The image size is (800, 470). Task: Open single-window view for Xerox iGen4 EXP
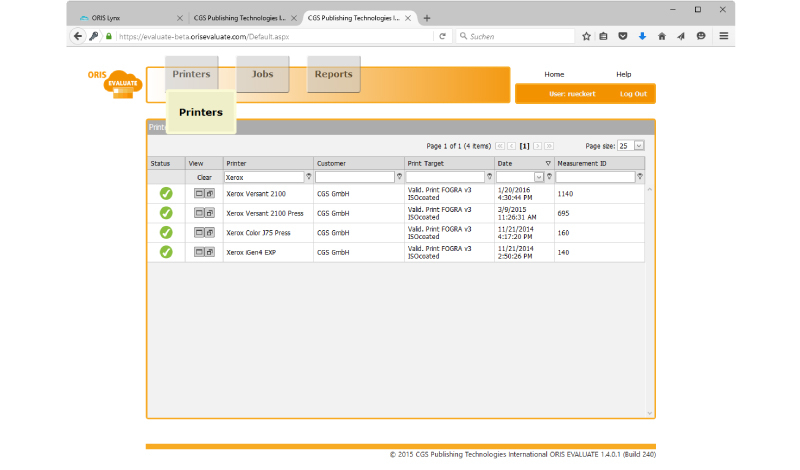pos(199,252)
